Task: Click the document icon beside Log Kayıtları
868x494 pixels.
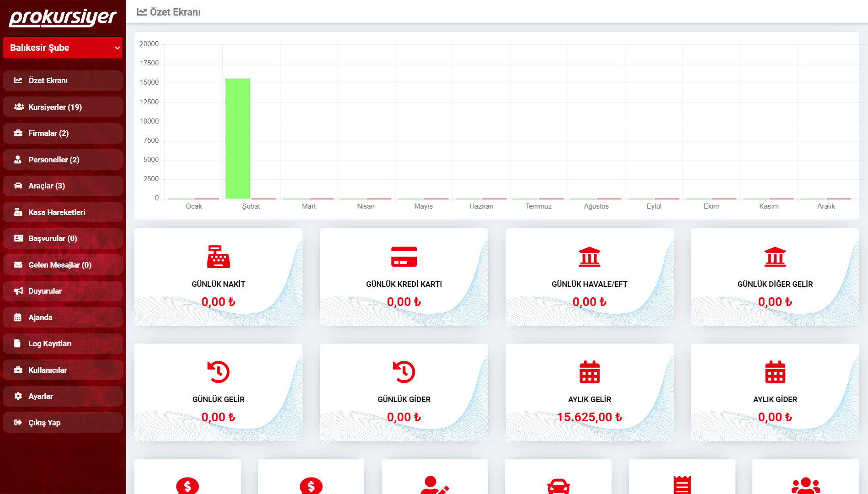Action: pyautogui.click(x=17, y=344)
